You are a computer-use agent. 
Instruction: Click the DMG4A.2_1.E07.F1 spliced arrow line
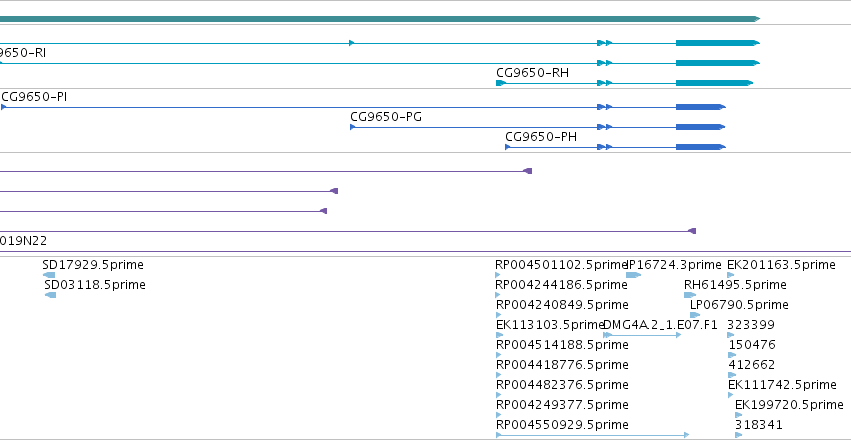coord(642,335)
